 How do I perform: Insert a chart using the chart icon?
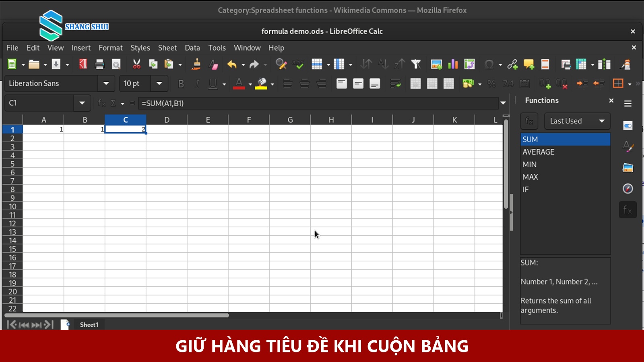(453, 64)
